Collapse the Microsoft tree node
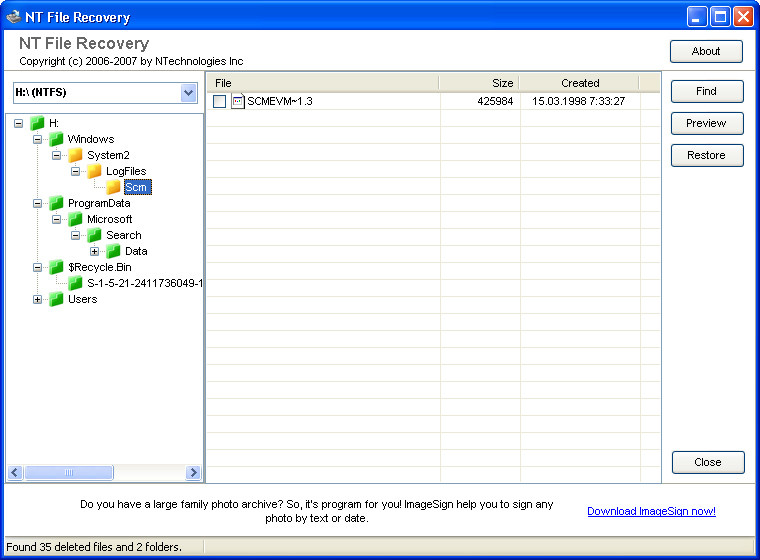 56,219
